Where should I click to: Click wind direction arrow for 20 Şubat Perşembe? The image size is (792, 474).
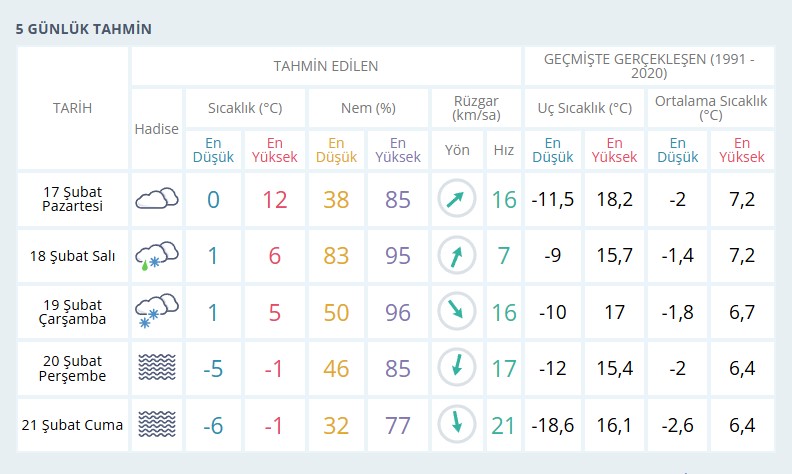click(x=457, y=367)
